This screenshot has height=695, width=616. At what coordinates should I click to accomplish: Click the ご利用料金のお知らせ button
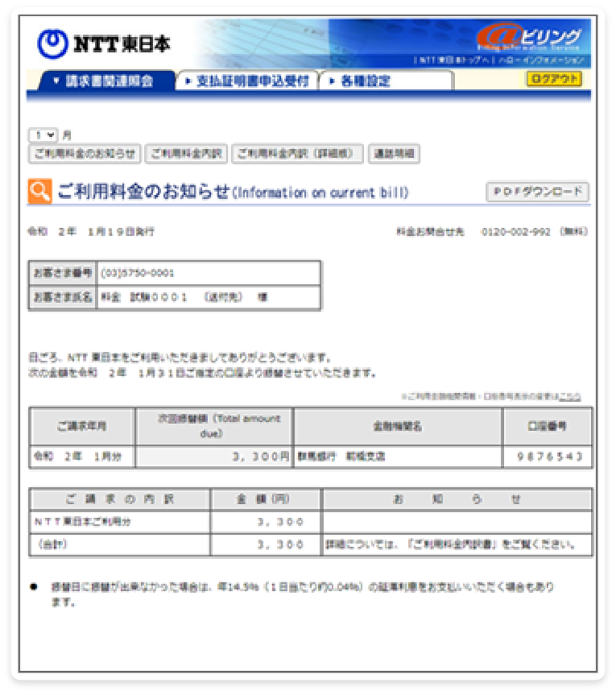click(x=85, y=154)
